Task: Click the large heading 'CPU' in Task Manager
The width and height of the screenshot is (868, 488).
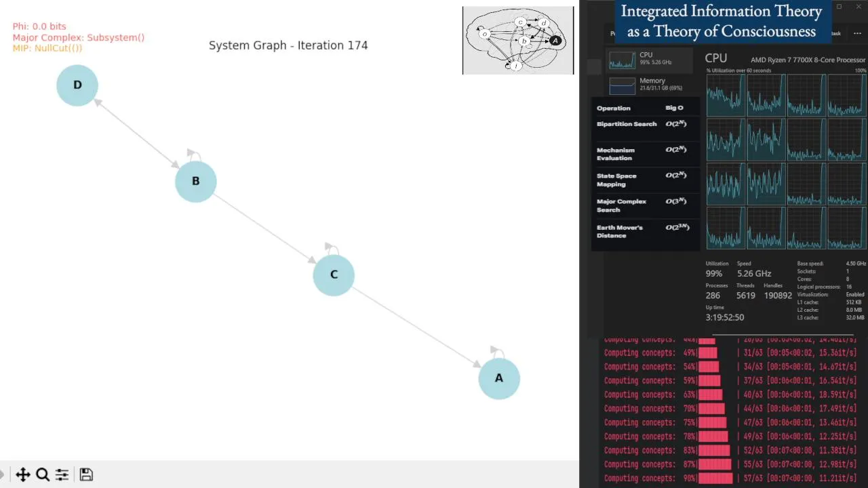Action: tap(715, 59)
